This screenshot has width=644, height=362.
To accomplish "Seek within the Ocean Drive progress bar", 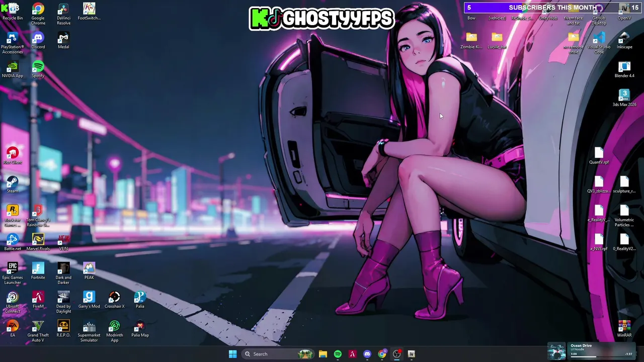I will pyautogui.click(x=601, y=357).
